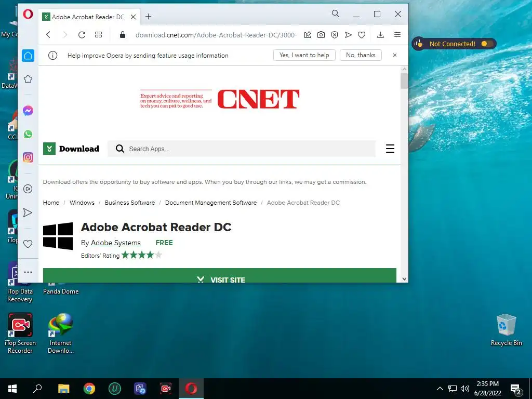Screen dimensions: 532x399
Task: Go to Document Management Software breadcrumb
Action: 211,203
